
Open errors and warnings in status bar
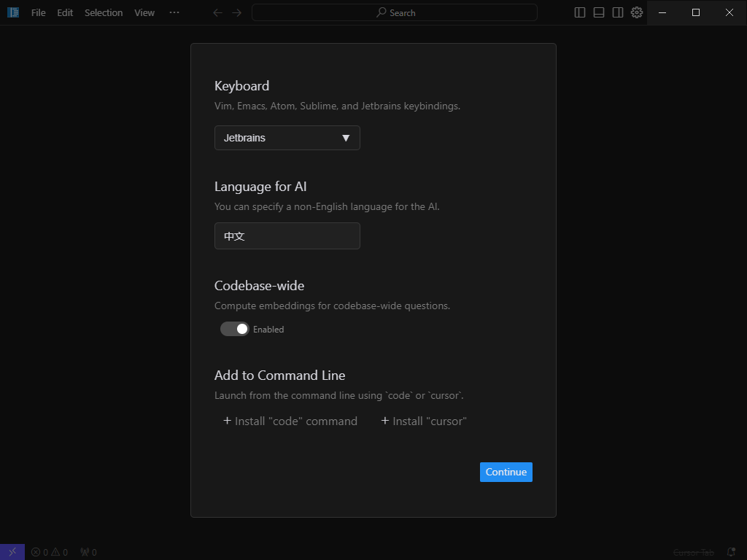tap(49, 552)
